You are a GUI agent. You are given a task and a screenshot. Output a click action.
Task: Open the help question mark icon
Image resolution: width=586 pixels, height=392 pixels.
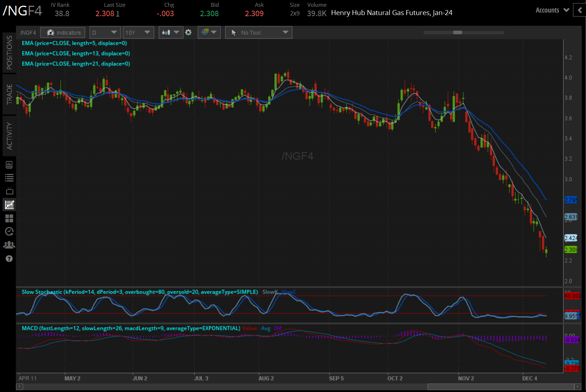point(9,259)
